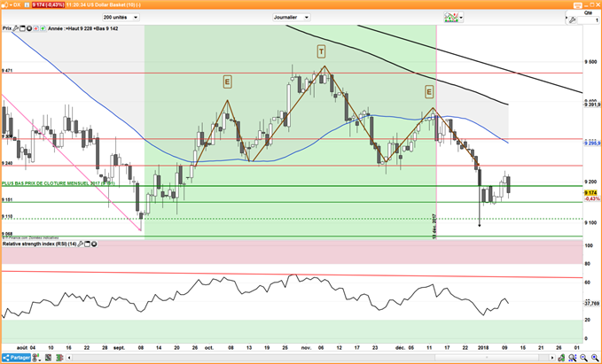Viewport: 602px width, 364px height.
Task: Click the 9.471 resistance level label
Action: [x=7, y=71]
